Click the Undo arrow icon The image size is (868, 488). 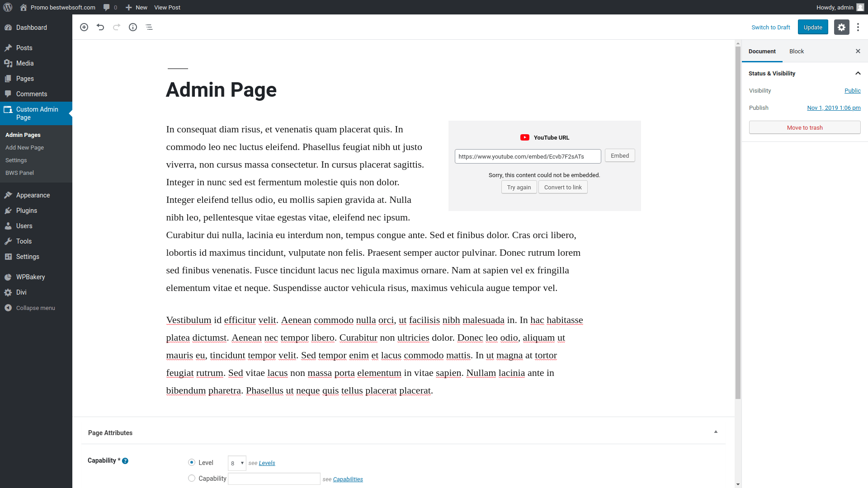(x=100, y=27)
